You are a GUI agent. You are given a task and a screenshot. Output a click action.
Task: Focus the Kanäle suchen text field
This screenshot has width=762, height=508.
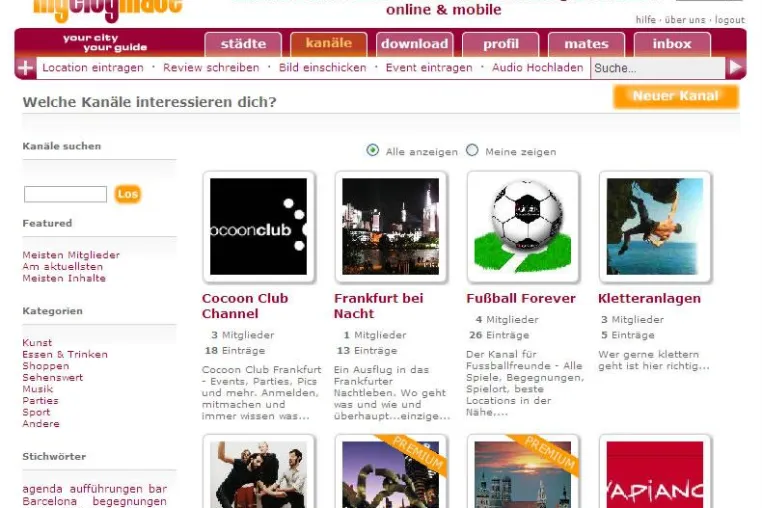tap(66, 194)
